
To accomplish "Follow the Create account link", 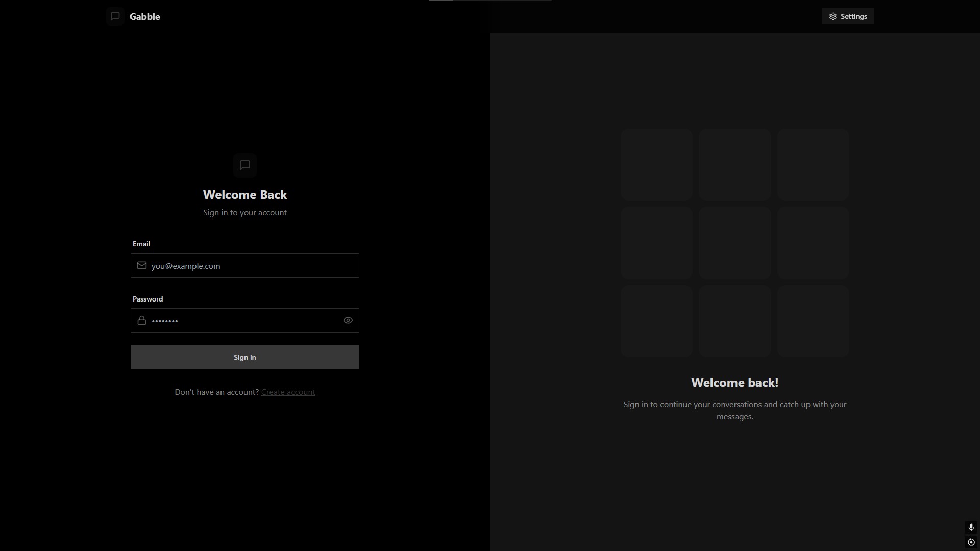I will point(288,392).
